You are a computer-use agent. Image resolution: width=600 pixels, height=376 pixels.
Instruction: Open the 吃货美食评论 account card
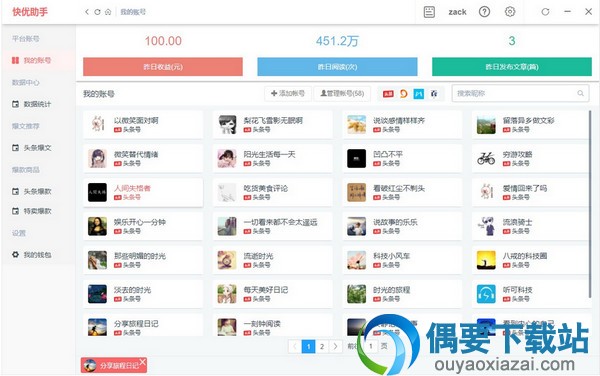(x=272, y=192)
